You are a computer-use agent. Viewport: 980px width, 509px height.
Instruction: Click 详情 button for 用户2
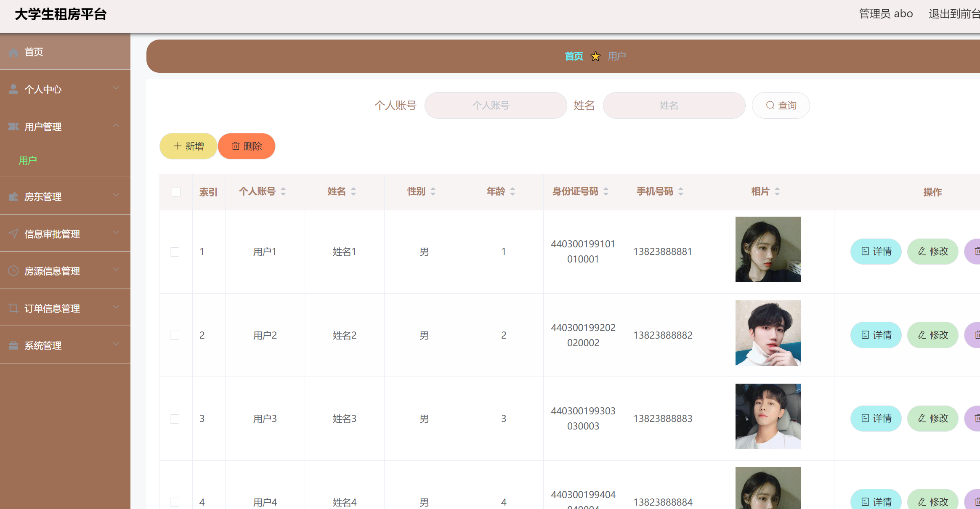tap(876, 335)
